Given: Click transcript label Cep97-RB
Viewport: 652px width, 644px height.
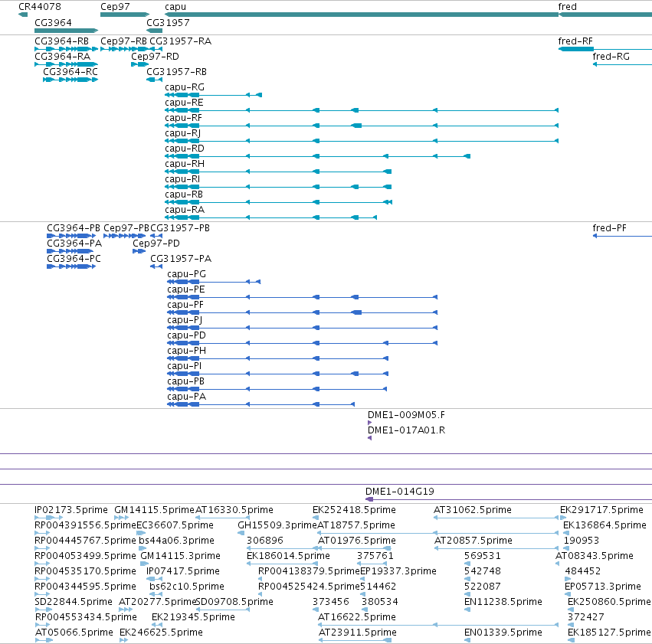Looking at the screenshot, I should click(x=123, y=41).
